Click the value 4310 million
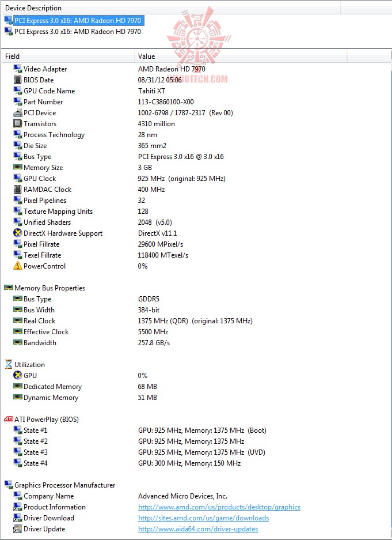Image resolution: width=392 pixels, height=540 pixels. (157, 124)
